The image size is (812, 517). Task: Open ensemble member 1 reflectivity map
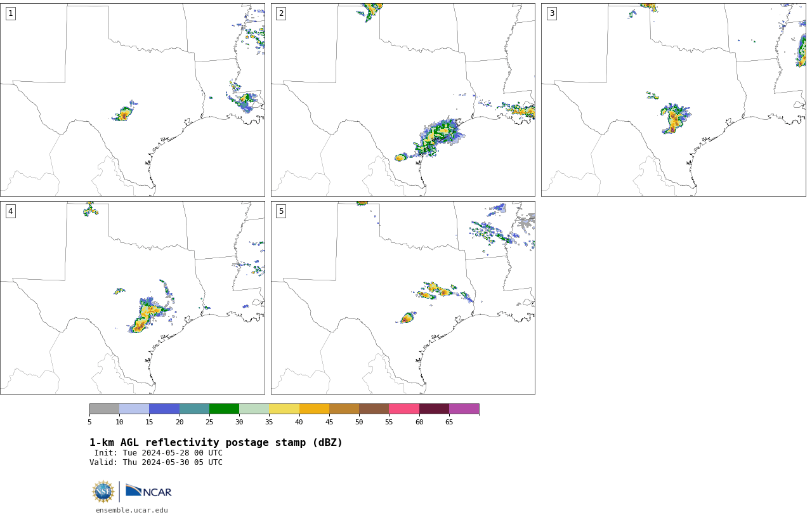point(133,100)
